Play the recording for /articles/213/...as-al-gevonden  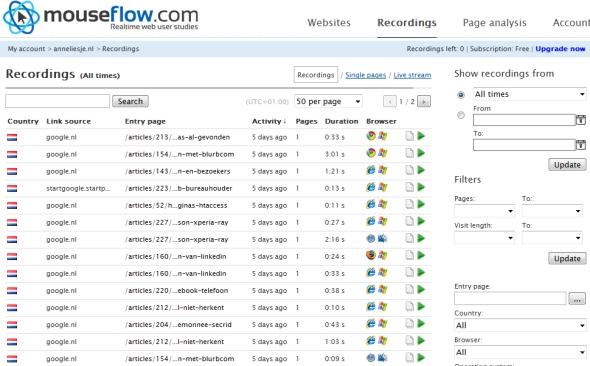pos(421,136)
